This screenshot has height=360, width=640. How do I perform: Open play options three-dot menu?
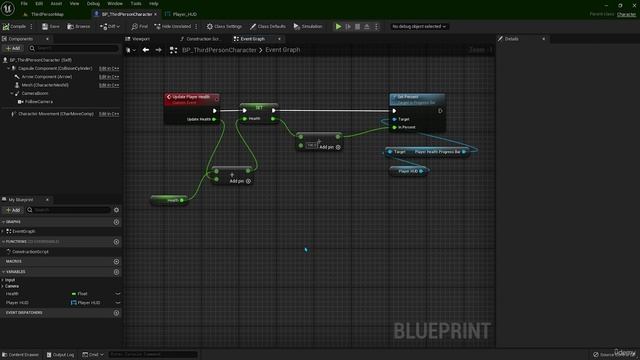(376, 27)
